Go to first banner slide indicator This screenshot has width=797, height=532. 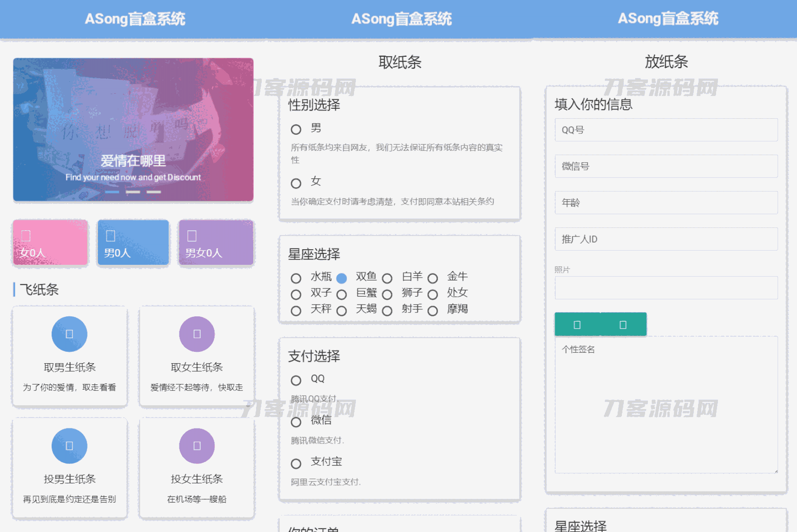(x=112, y=192)
